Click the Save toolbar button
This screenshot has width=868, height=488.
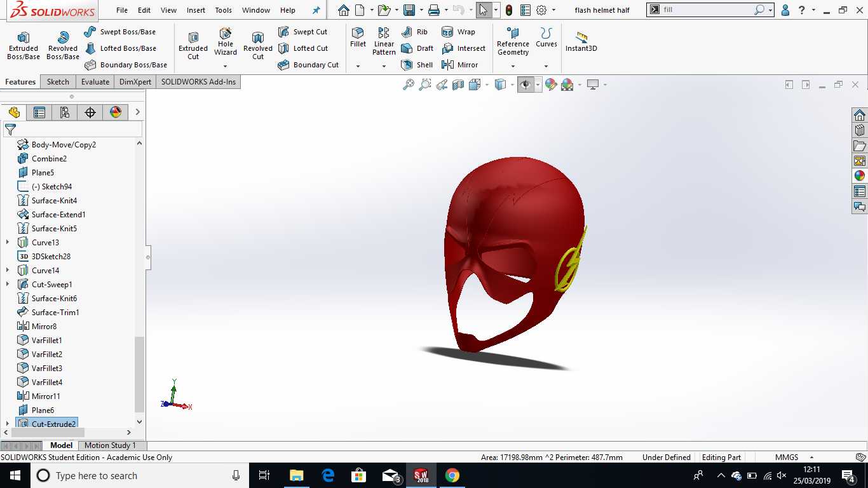coord(409,10)
